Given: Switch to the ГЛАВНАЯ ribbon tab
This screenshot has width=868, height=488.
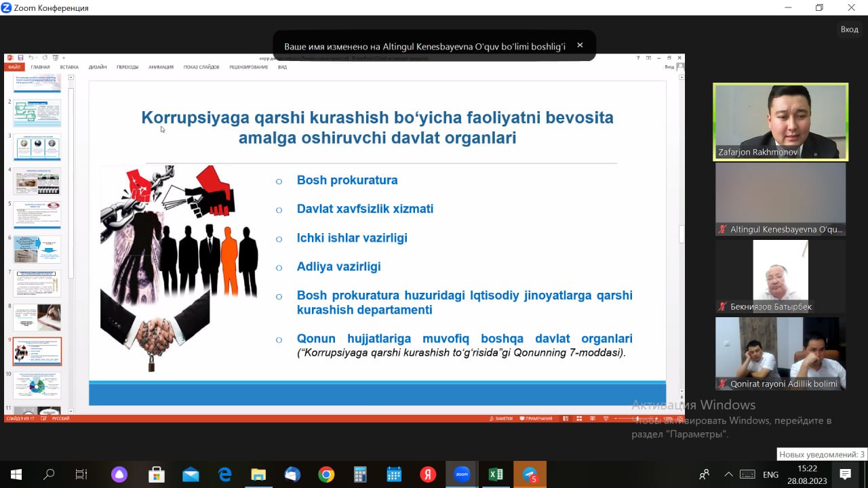Looking at the screenshot, I should click(x=40, y=67).
